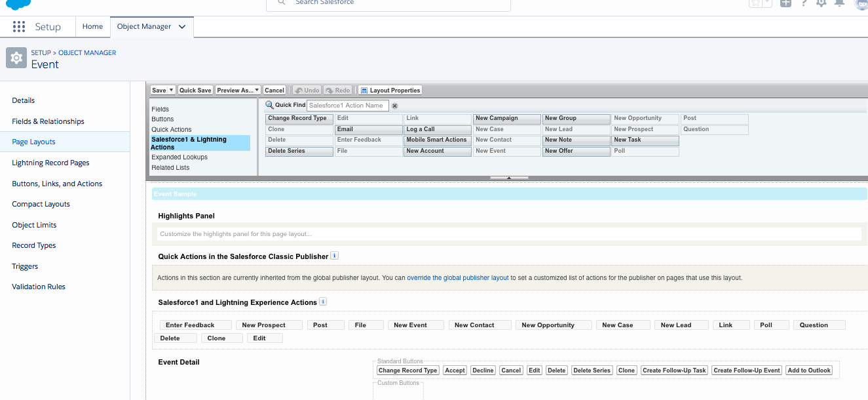Open the notifications bell
The width and height of the screenshot is (868, 400).
click(839, 3)
